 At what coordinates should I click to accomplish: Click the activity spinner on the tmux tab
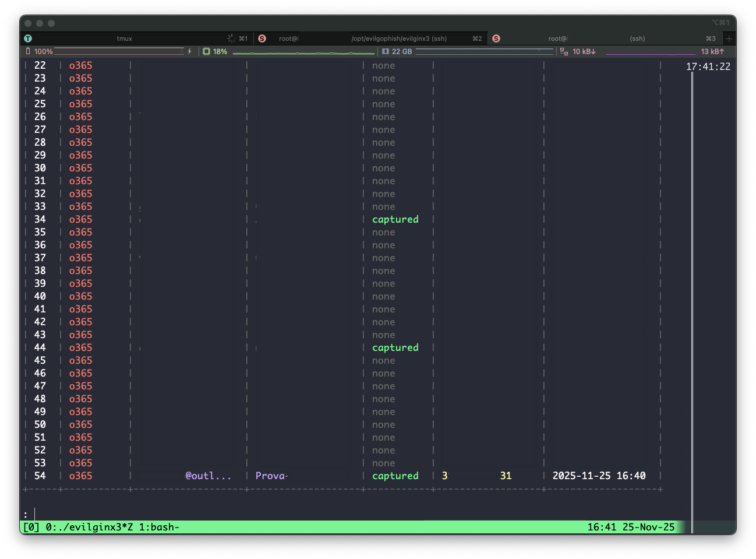pos(231,38)
